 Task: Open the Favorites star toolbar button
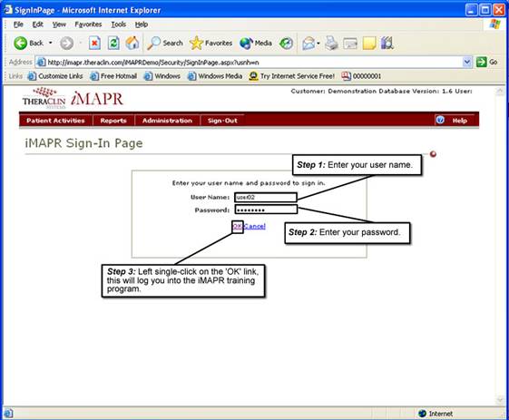click(211, 44)
